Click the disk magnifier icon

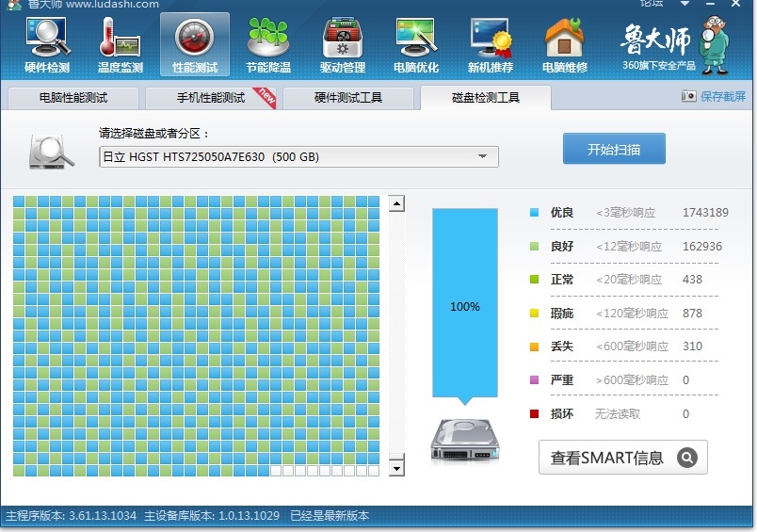click(51, 153)
